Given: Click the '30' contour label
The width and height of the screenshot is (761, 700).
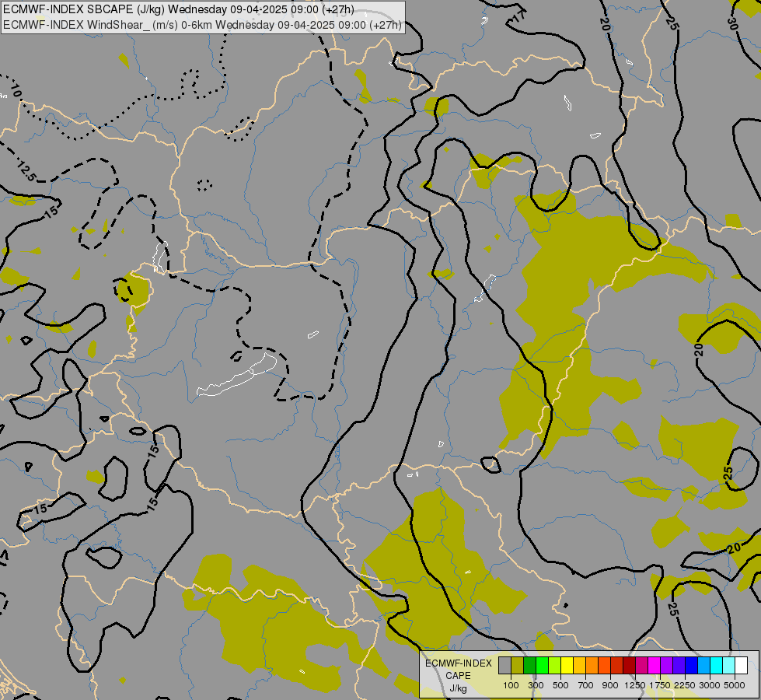Looking at the screenshot, I should pyautogui.click(x=733, y=23).
